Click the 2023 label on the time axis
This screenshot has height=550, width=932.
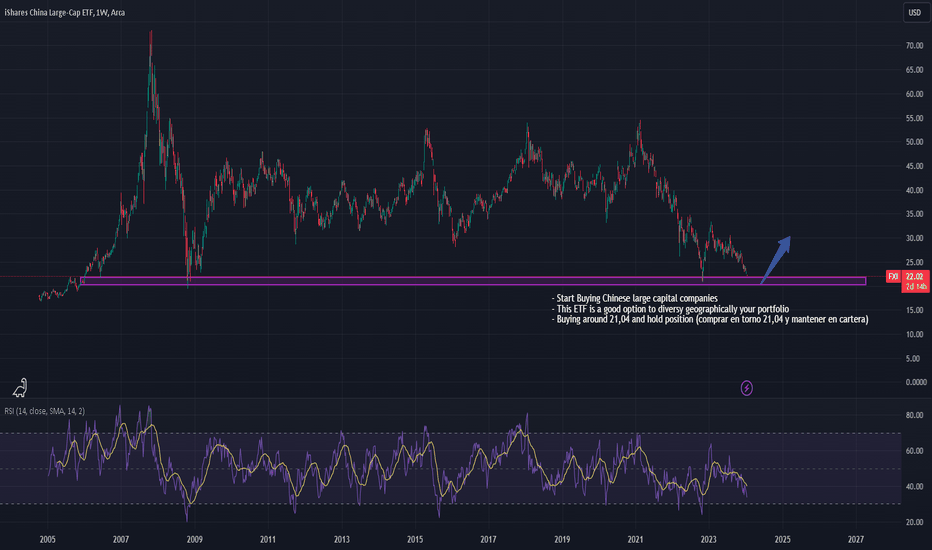(x=709, y=539)
